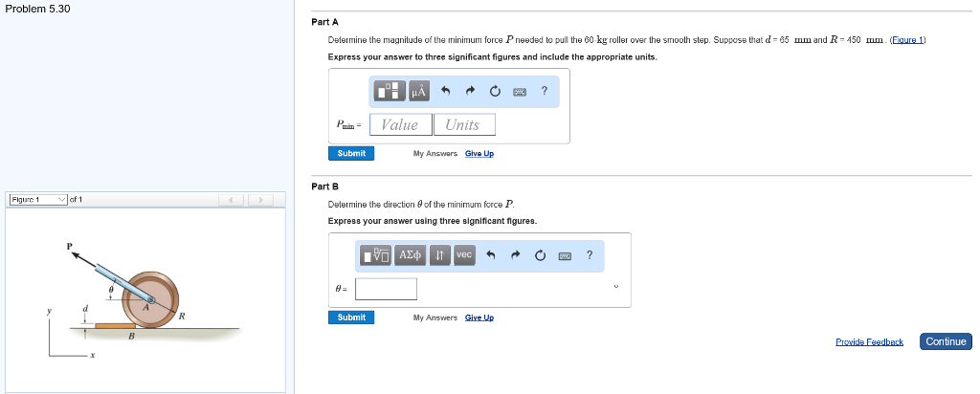
Task: Click the redo arrow in Part B toolbar
Action: [x=516, y=255]
